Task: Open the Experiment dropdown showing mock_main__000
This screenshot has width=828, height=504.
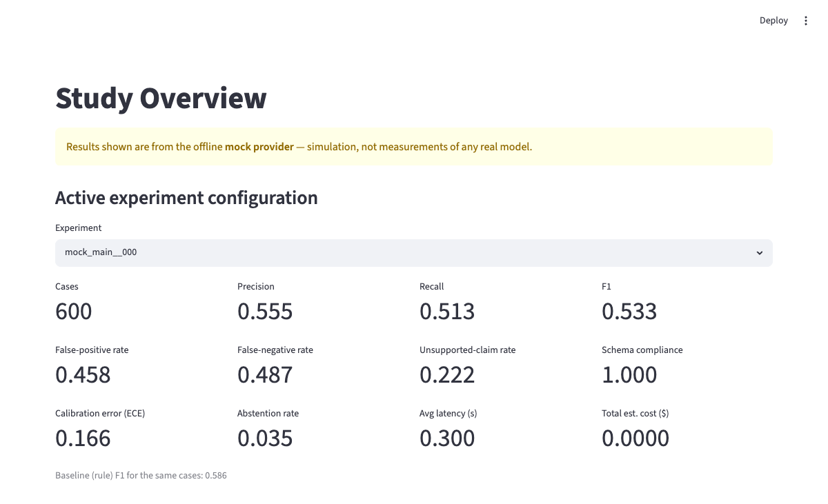Action: tap(414, 252)
